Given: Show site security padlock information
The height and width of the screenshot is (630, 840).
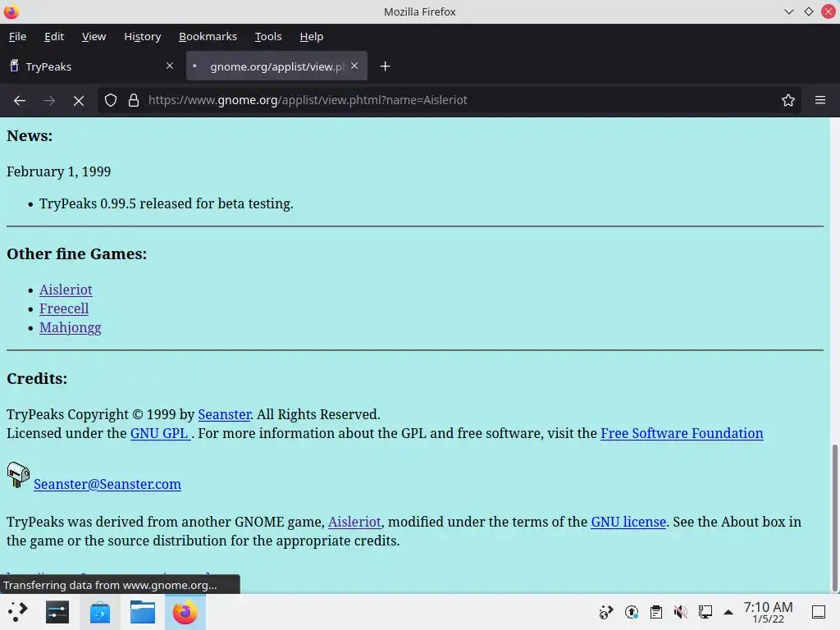Looking at the screenshot, I should pyautogui.click(x=134, y=100).
